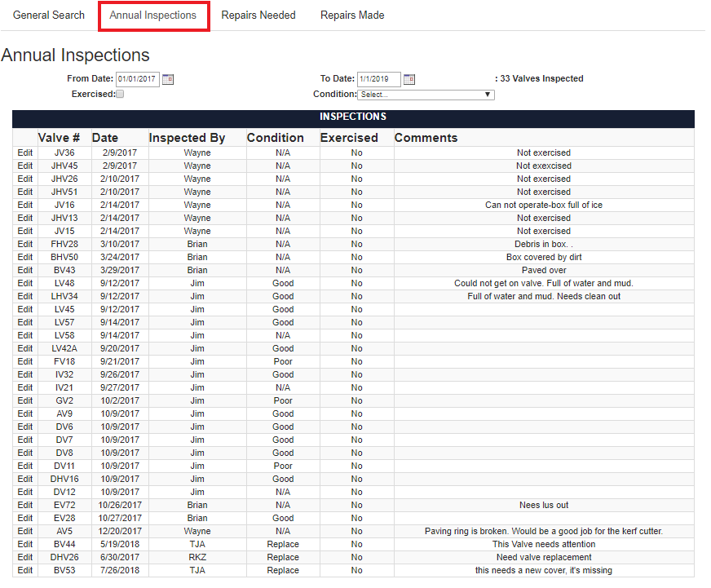Screen dimensions: 711x588
Task: Click the To Date input field
Action: point(378,79)
